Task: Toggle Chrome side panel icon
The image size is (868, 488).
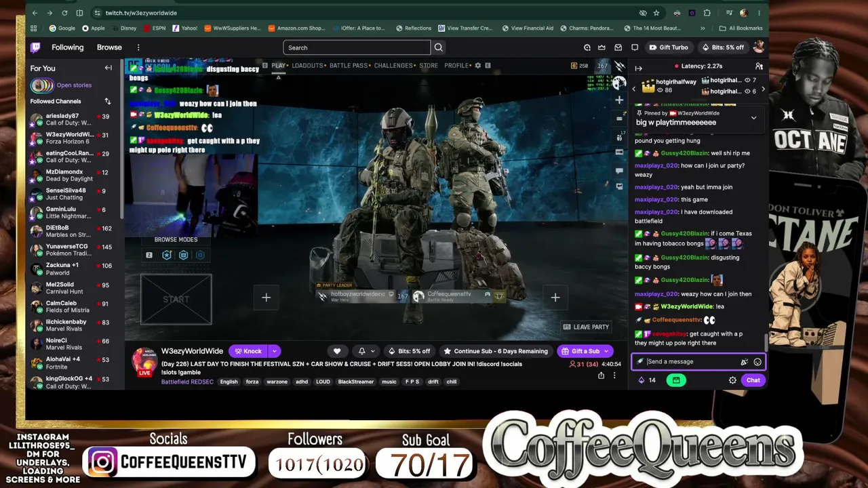Action: (79, 13)
